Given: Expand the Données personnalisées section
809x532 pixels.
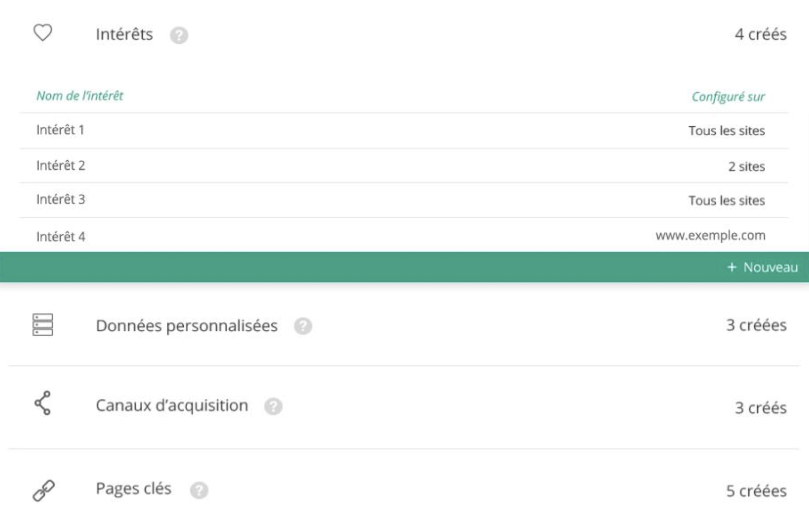Looking at the screenshot, I should (404, 325).
